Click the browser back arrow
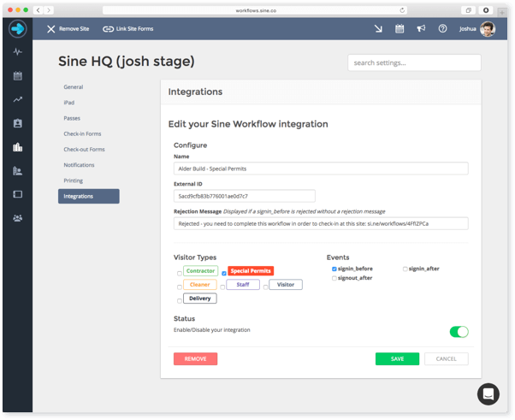515x420 pixels. pyautogui.click(x=38, y=10)
